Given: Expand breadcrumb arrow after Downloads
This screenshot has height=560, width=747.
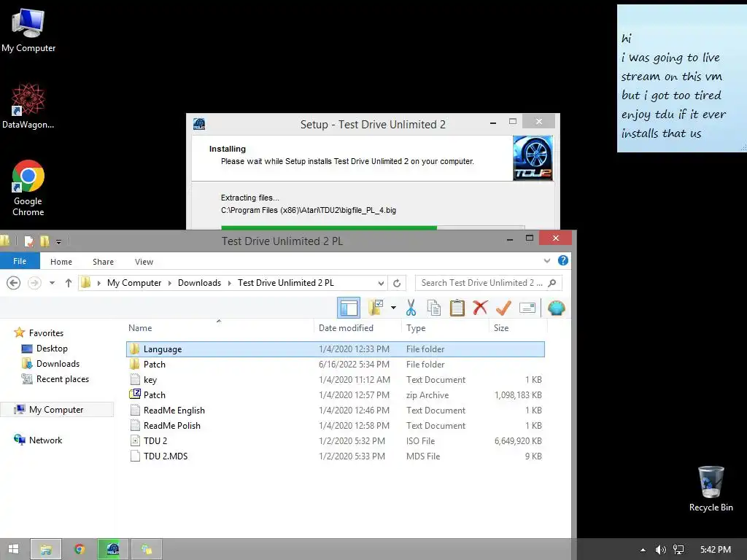Looking at the screenshot, I should pos(229,284).
